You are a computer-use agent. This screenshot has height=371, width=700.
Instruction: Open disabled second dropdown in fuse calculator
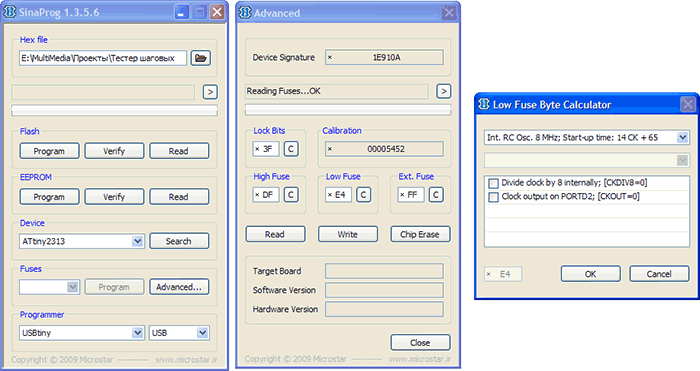pos(682,160)
